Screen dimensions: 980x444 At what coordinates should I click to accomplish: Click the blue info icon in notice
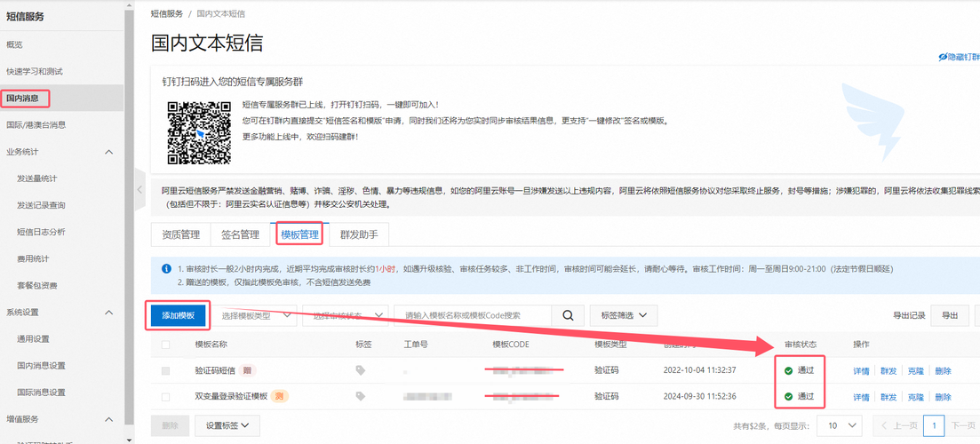tap(166, 269)
